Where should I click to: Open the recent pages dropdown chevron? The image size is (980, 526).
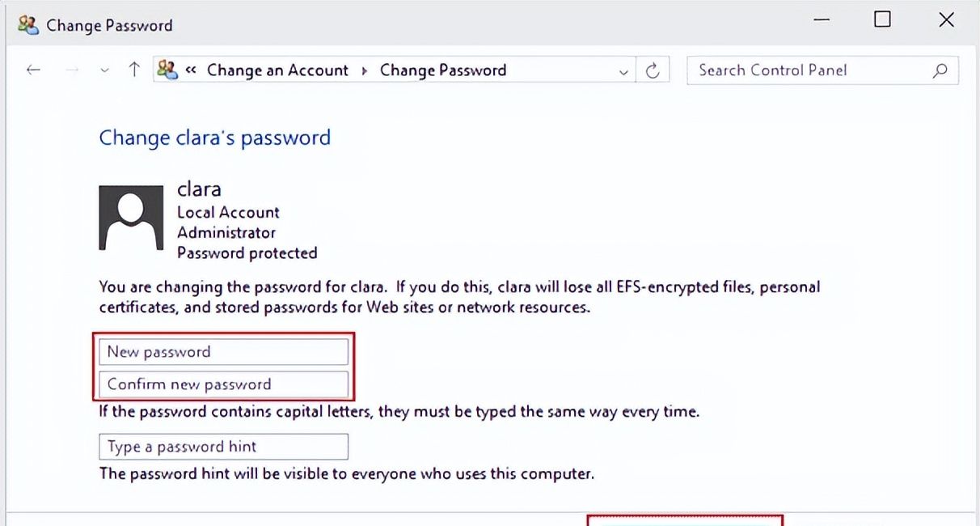coord(104,70)
